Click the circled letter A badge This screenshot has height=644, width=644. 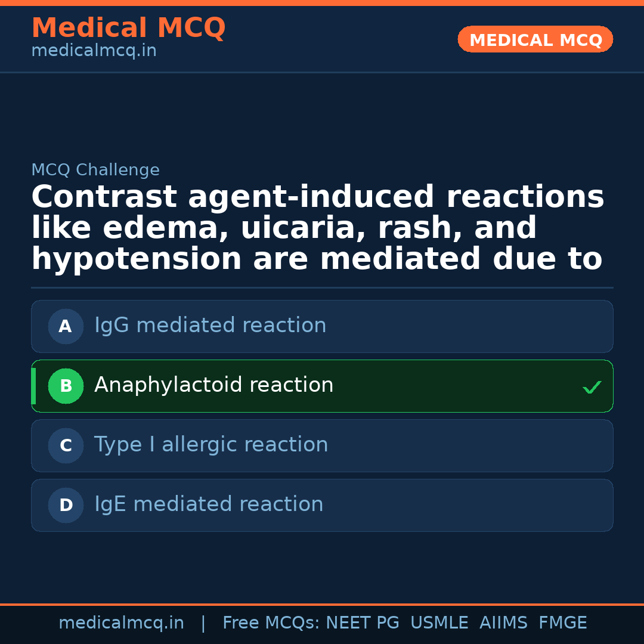coord(66,326)
